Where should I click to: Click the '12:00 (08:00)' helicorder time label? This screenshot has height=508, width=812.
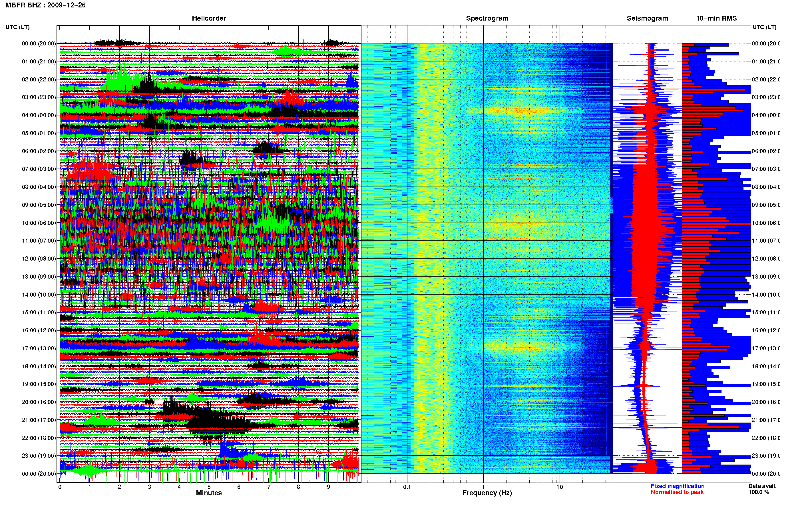[39, 258]
